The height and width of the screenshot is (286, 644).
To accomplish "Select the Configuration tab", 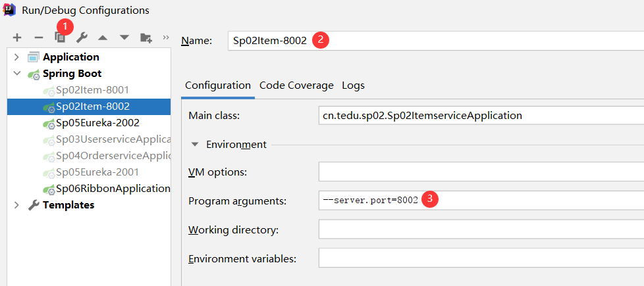I will pyautogui.click(x=217, y=85).
